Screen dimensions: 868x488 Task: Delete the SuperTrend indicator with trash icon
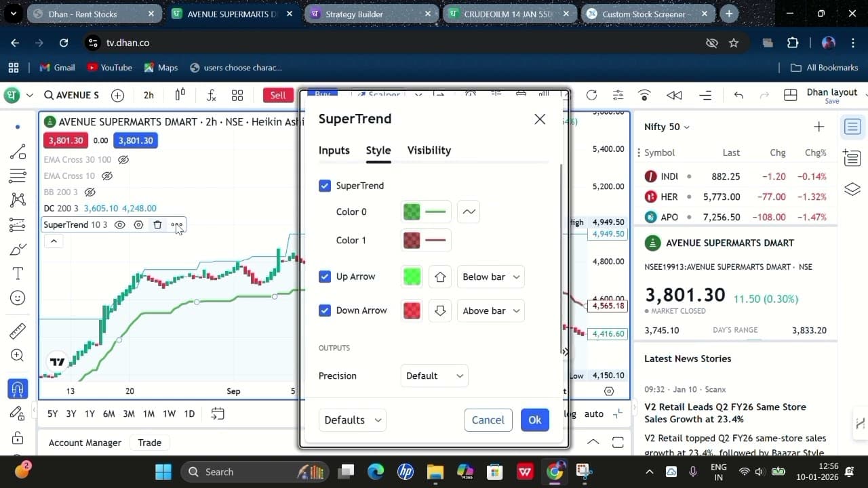coord(157,224)
